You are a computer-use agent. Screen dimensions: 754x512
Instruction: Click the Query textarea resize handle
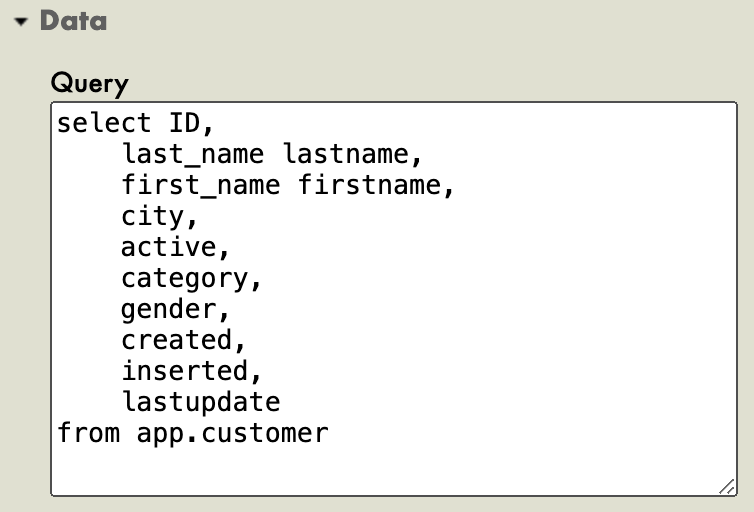click(x=727, y=485)
